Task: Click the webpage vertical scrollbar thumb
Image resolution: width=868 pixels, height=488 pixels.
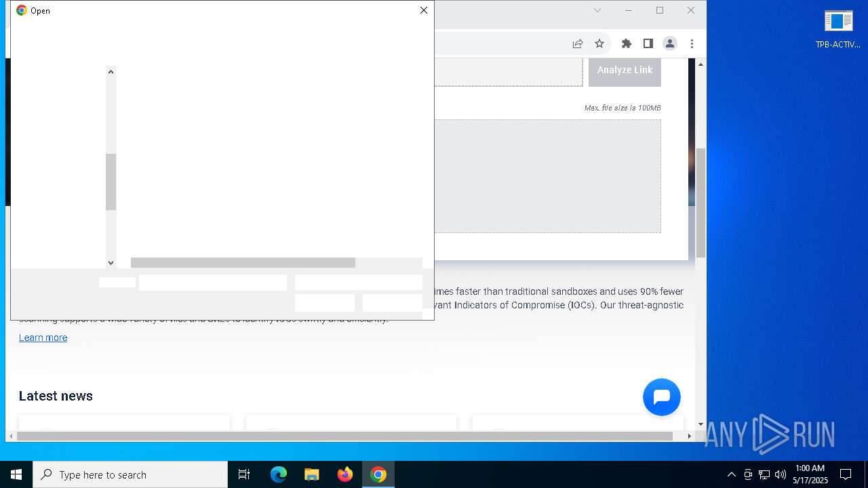Action: 701,203
